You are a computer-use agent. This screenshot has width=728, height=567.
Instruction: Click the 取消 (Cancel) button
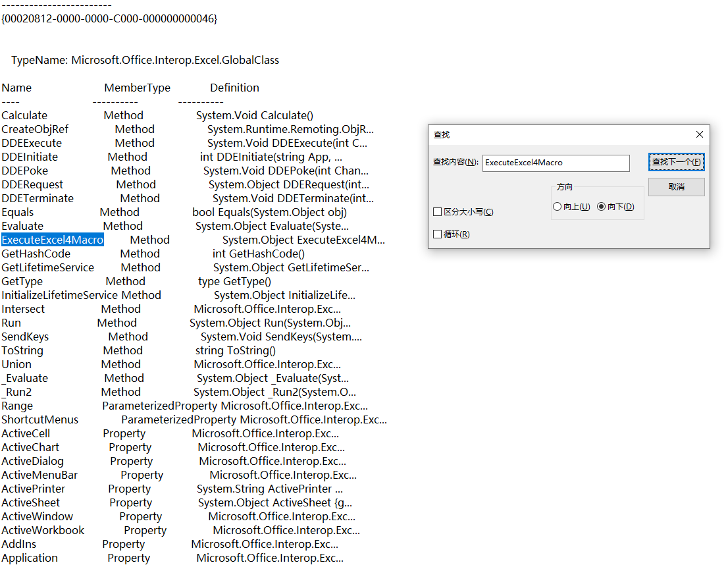click(x=677, y=186)
